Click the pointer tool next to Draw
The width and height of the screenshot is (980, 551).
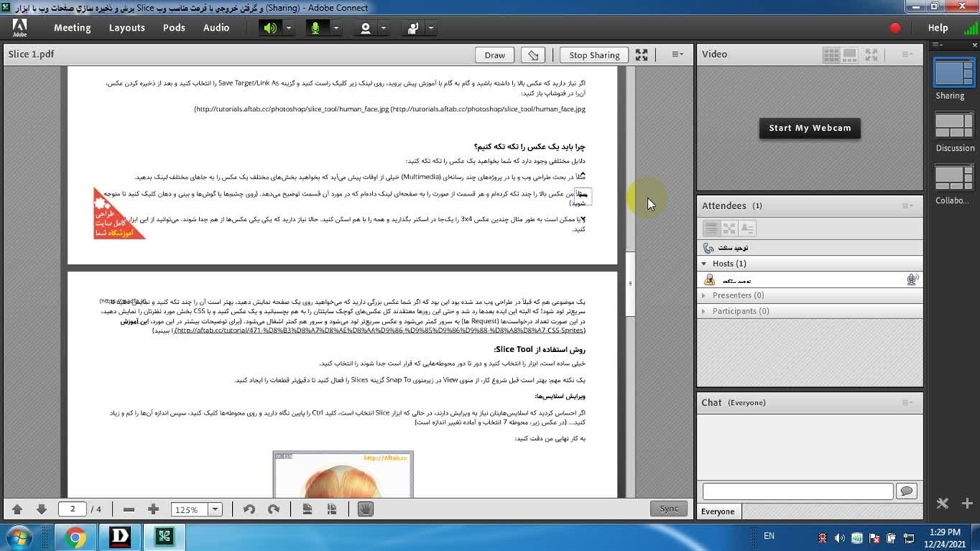(534, 55)
